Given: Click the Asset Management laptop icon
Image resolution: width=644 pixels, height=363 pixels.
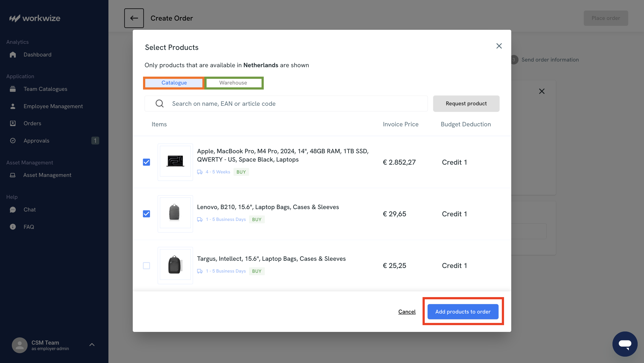Looking at the screenshot, I should [12, 175].
